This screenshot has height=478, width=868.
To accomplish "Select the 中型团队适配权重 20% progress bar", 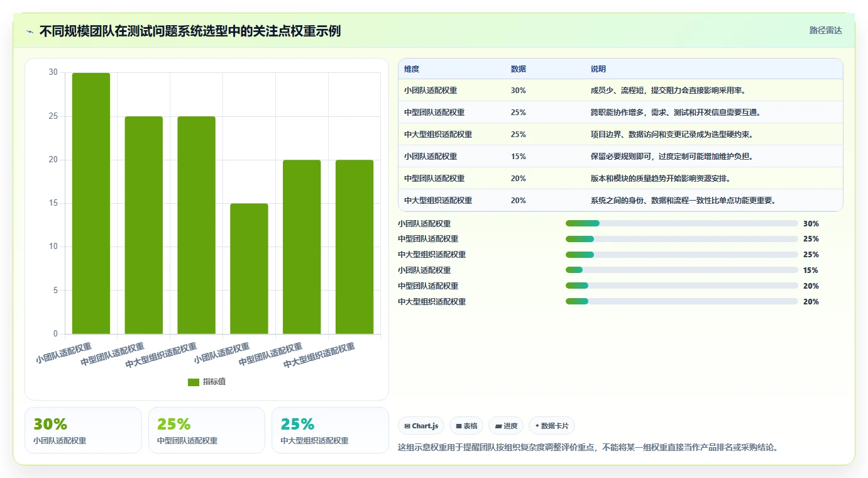I will 682,286.
